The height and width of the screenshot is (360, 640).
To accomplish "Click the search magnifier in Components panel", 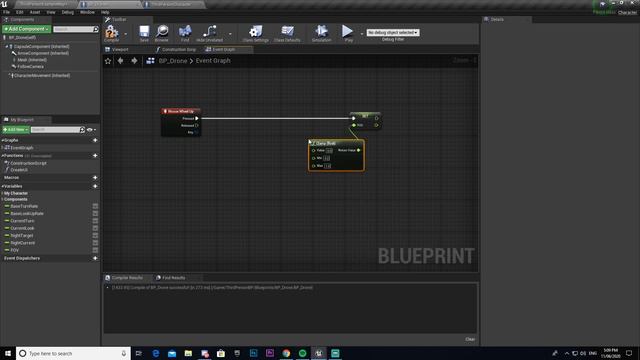I will click(96, 29).
